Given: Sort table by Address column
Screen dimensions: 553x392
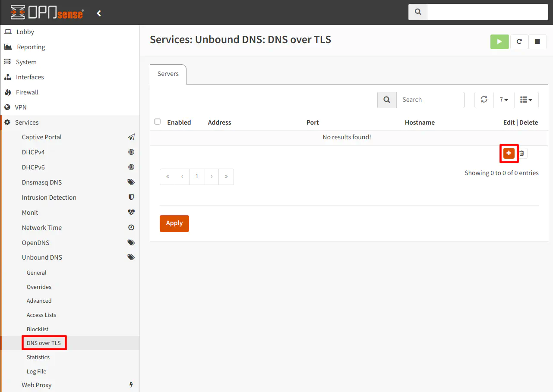Looking at the screenshot, I should coord(220,122).
